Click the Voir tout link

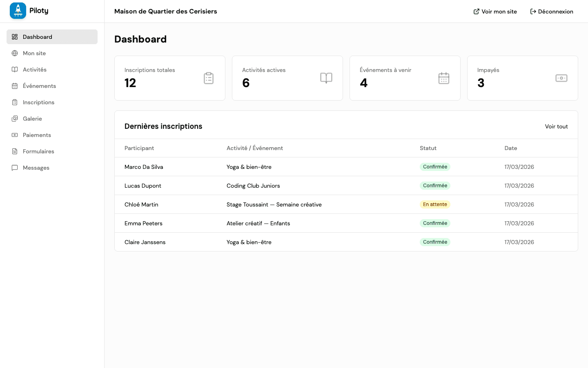[556, 126]
